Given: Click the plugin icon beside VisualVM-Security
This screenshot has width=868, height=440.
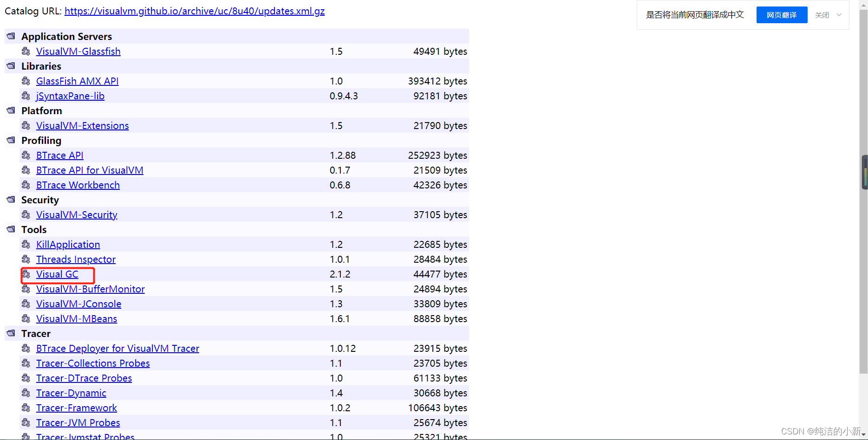Looking at the screenshot, I should (26, 214).
